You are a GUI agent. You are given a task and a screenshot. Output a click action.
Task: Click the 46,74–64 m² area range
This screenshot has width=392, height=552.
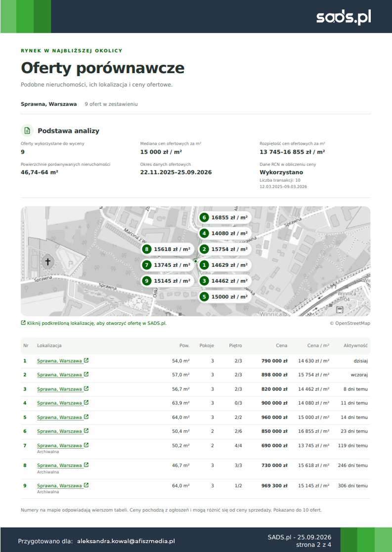coord(40,172)
